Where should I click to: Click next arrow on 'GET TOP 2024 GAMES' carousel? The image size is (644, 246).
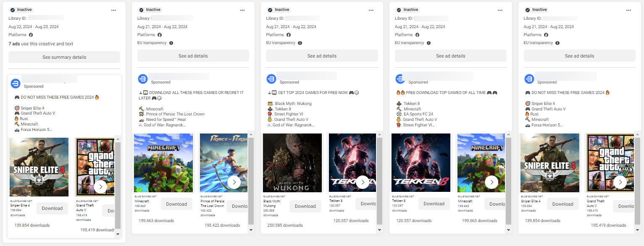pyautogui.click(x=363, y=182)
